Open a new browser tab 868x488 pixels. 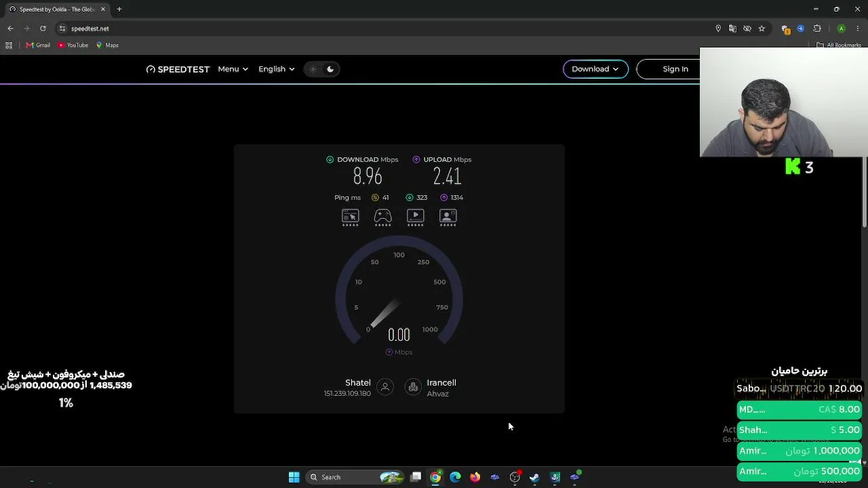click(x=119, y=9)
